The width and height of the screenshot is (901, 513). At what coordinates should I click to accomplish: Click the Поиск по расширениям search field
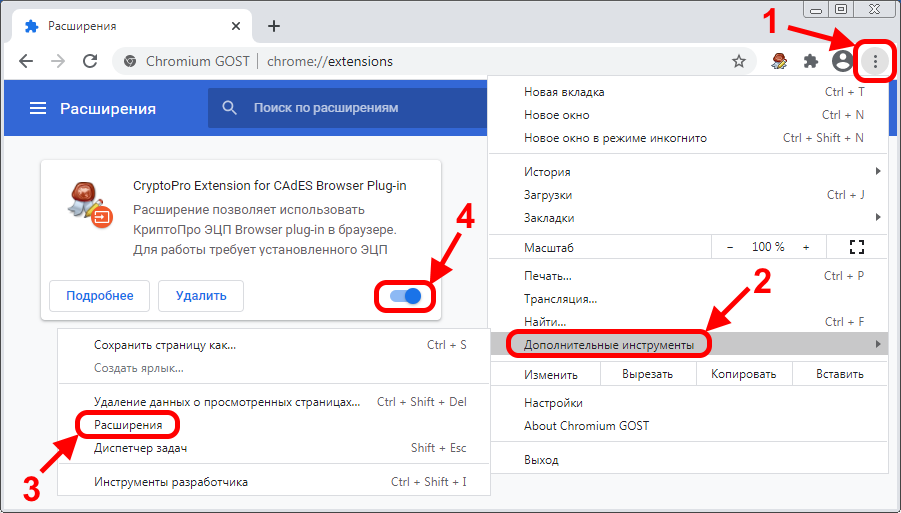tap(350, 108)
